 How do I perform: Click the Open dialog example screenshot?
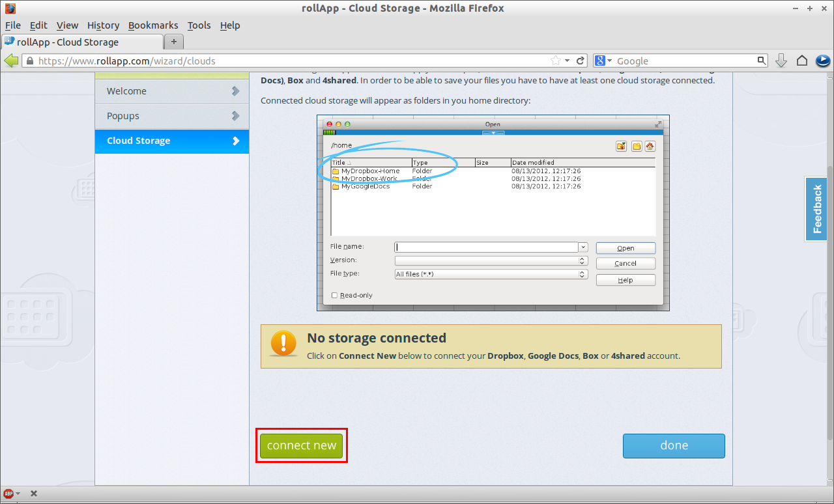click(x=493, y=213)
